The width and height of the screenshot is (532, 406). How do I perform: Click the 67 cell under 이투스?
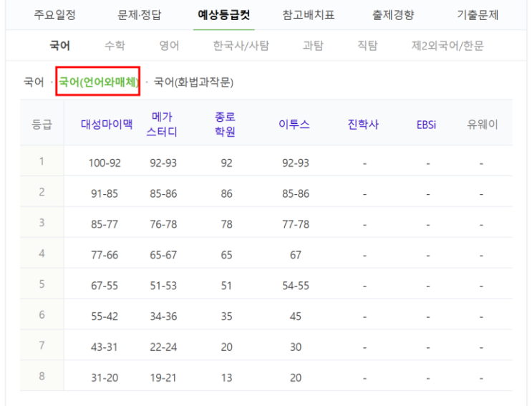point(296,255)
